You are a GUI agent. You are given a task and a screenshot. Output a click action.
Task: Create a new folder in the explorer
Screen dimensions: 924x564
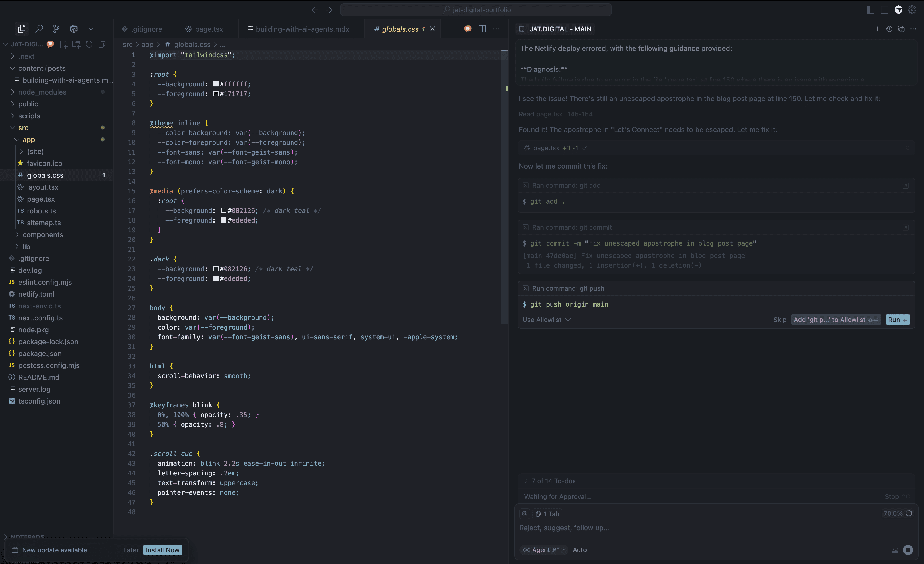pos(76,44)
